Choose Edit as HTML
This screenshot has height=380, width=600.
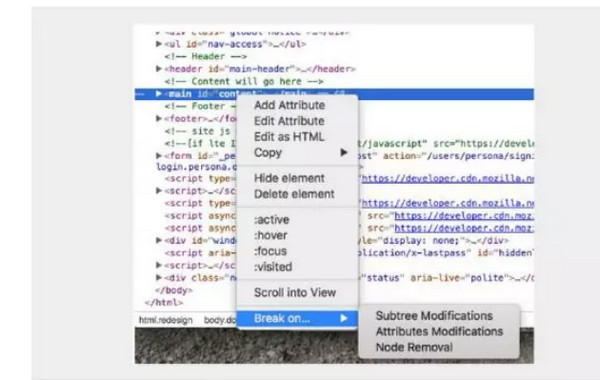tap(289, 137)
